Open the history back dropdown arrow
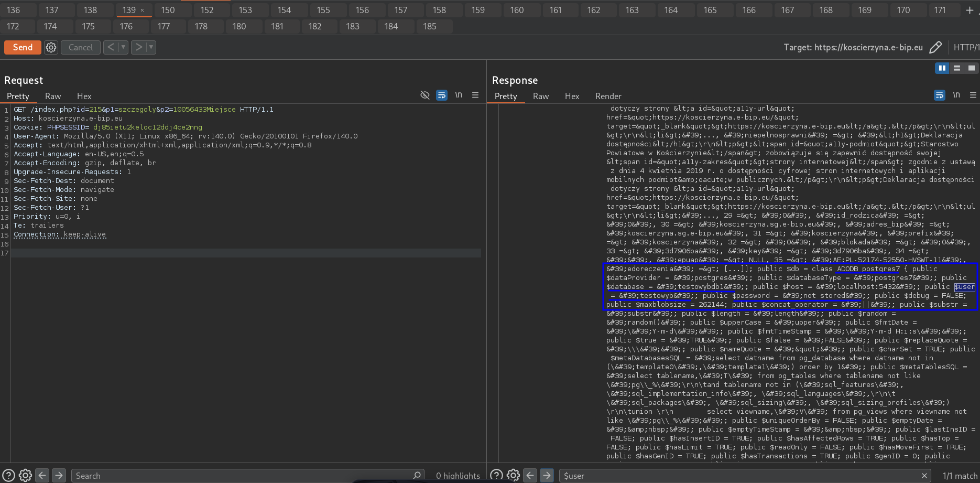The image size is (980, 483). point(124,47)
